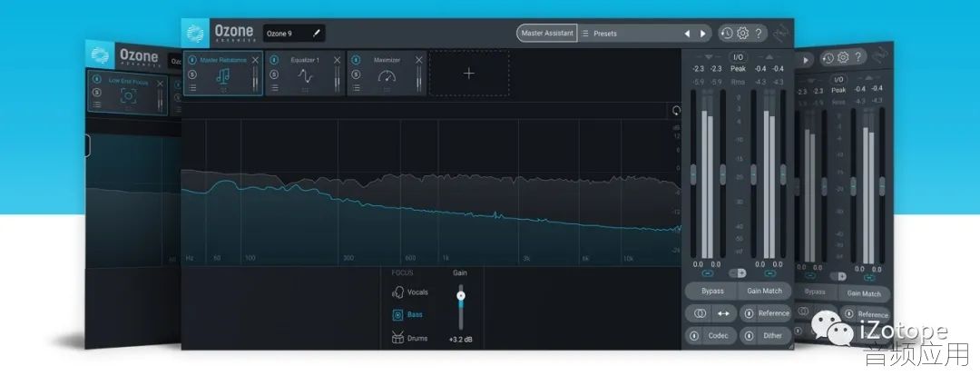
Task: Click the Rms meter label
Action: pyautogui.click(x=738, y=82)
